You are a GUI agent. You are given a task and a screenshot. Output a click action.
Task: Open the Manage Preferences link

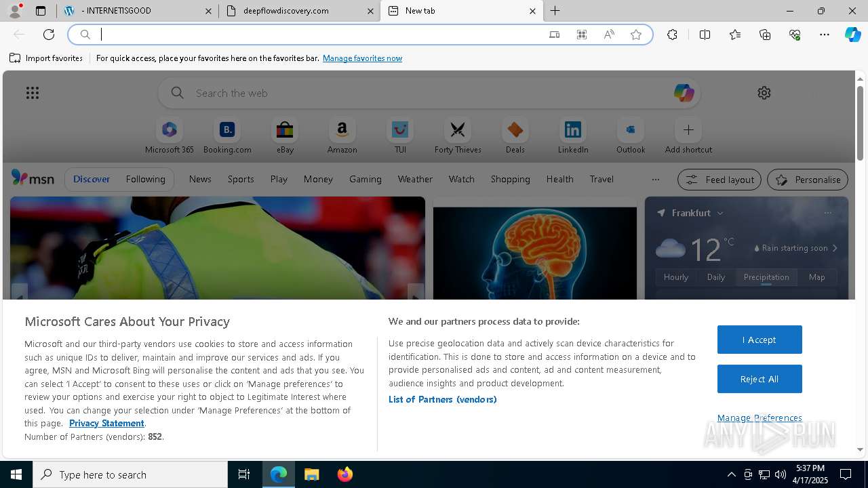click(759, 418)
